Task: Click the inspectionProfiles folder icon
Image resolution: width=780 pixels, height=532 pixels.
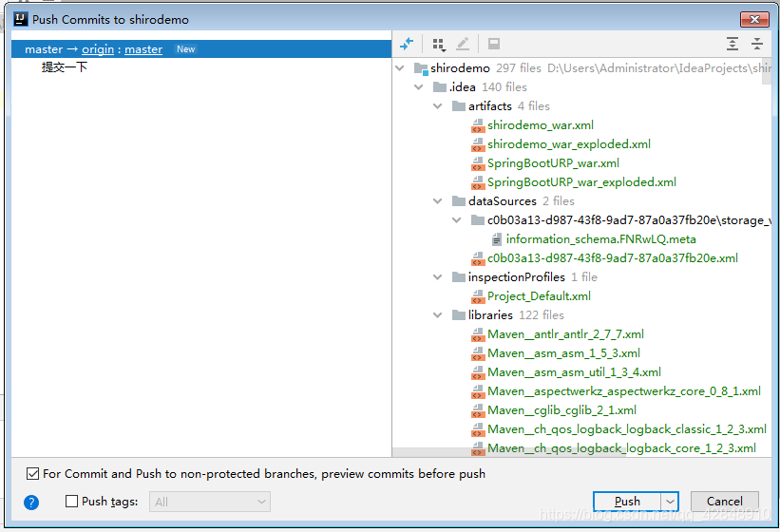Action: [459, 277]
